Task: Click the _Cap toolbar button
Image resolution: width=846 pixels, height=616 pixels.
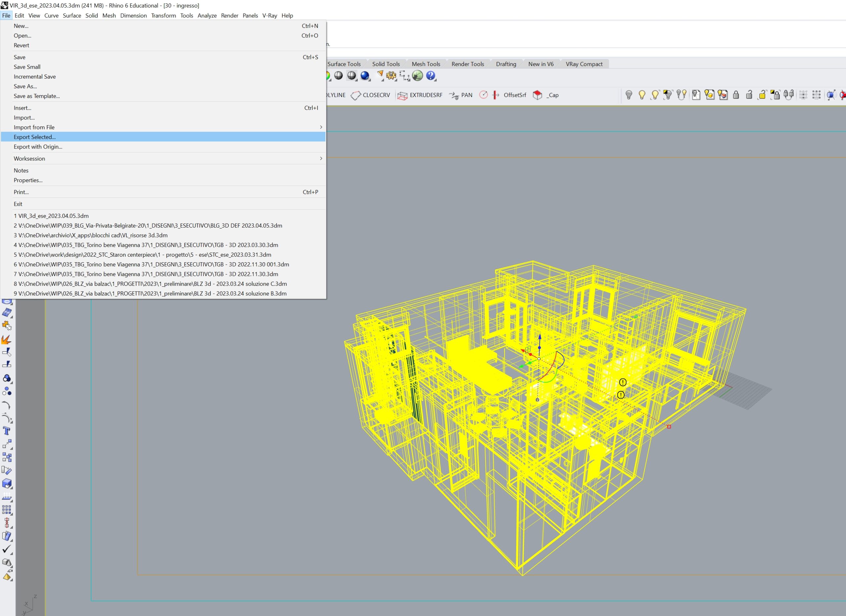Action: [545, 95]
